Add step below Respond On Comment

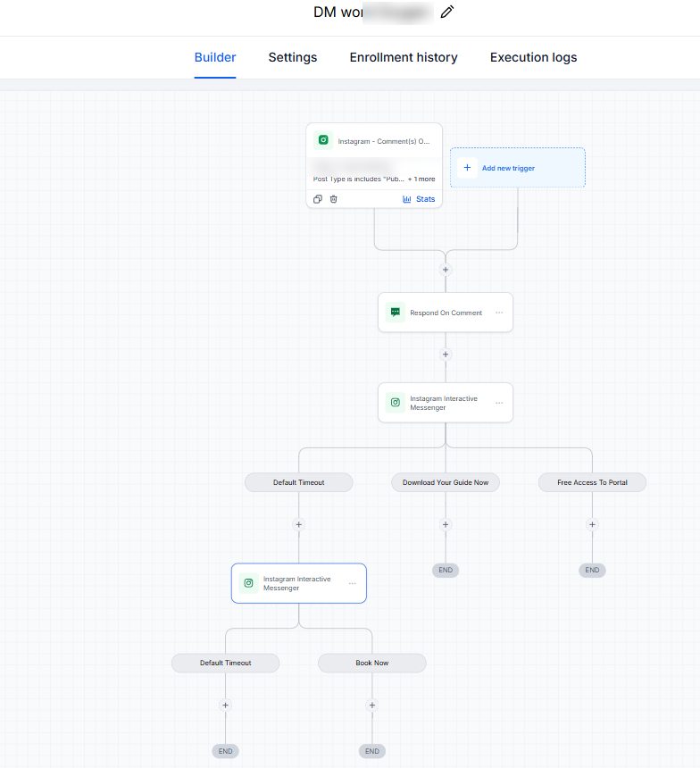(x=446, y=355)
